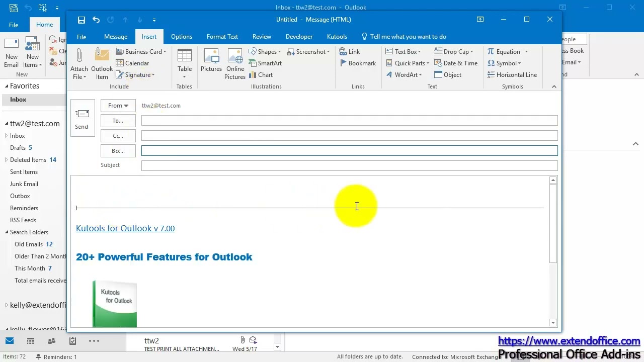
Task: Expand the Deleted Items folder
Action: (7, 160)
